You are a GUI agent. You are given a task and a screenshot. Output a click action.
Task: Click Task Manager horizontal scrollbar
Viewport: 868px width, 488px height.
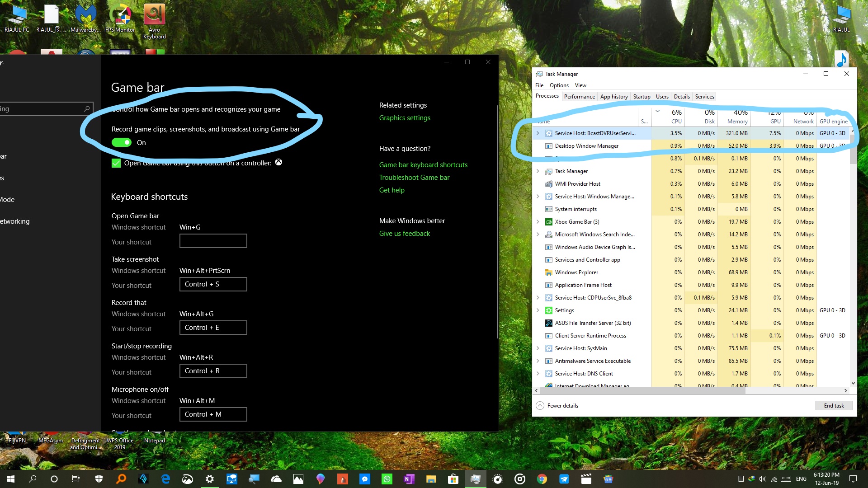pos(642,391)
